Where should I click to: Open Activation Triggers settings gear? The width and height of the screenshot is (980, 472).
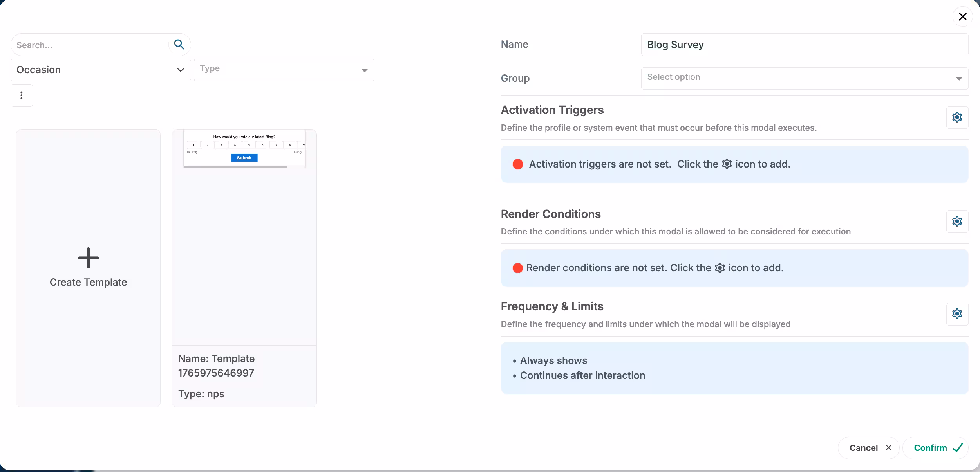pos(957,117)
